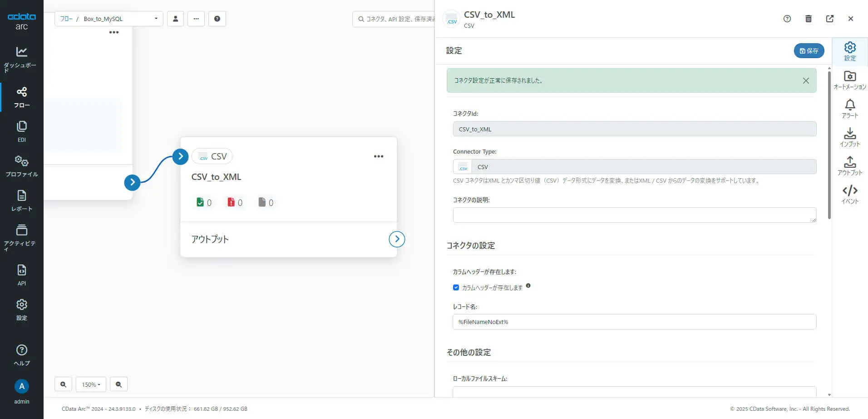The image size is (868, 419).
Task: Click the panel help icon beside trash
Action: (787, 19)
